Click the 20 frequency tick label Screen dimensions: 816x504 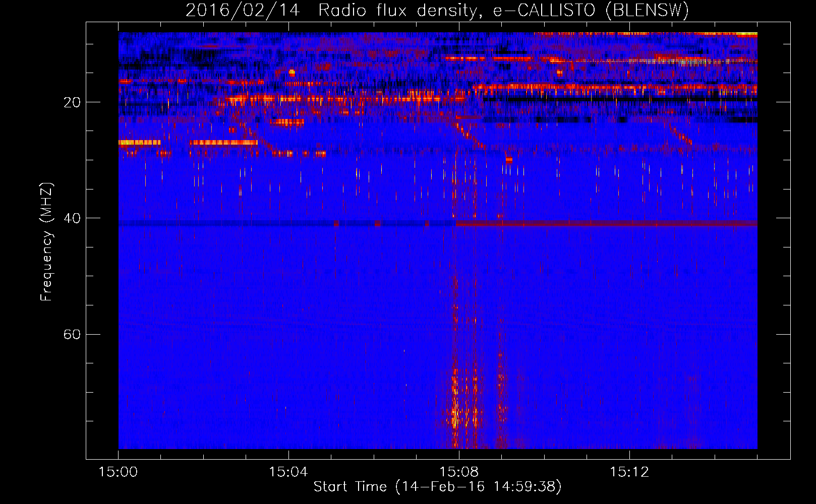pyautogui.click(x=72, y=102)
